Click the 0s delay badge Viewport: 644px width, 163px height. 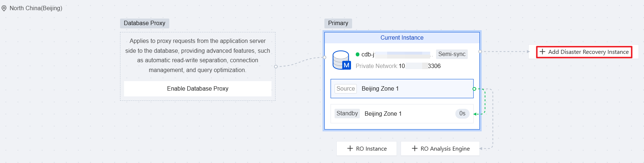point(462,114)
